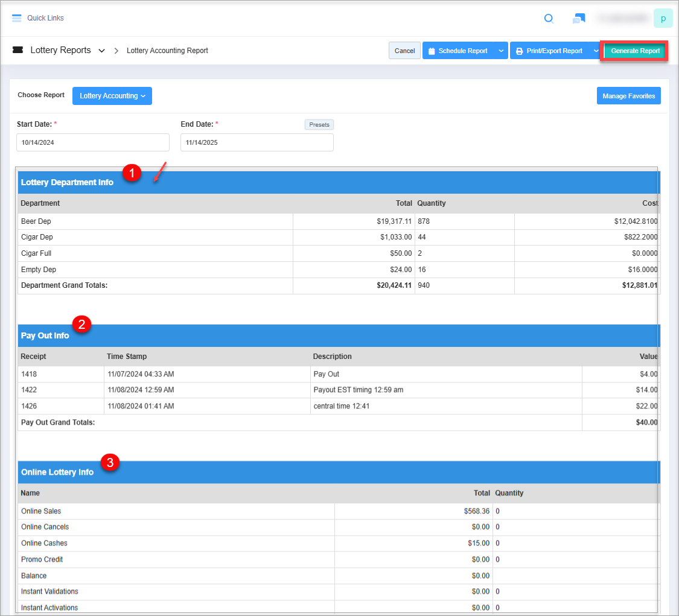The image size is (679, 616).
Task: Click the Quick Links text label
Action: point(45,18)
